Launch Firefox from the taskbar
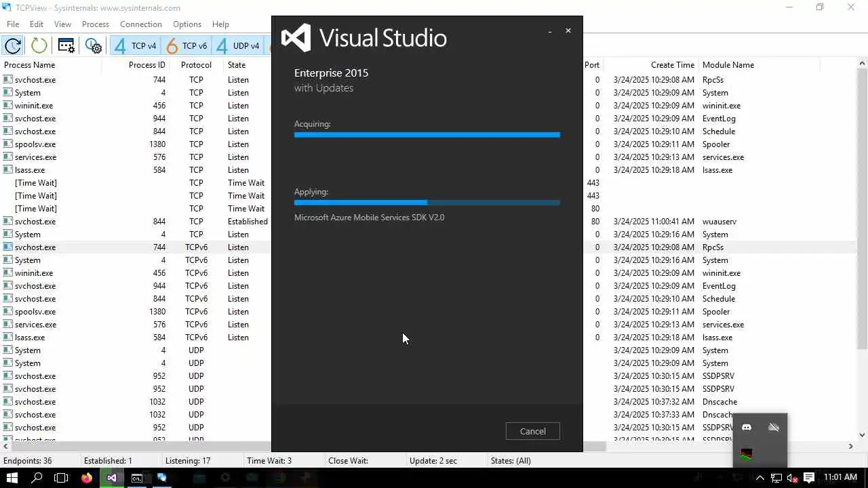 tap(86, 478)
